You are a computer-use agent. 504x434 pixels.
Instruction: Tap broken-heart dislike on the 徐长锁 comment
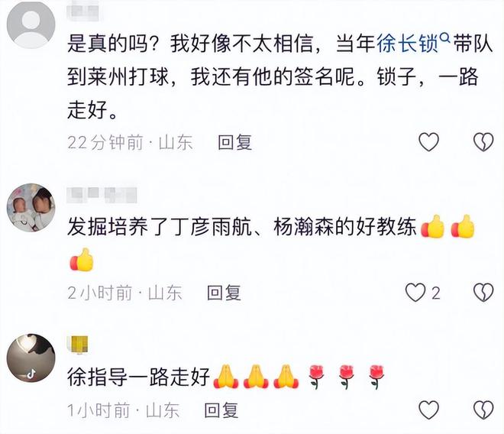483,142
